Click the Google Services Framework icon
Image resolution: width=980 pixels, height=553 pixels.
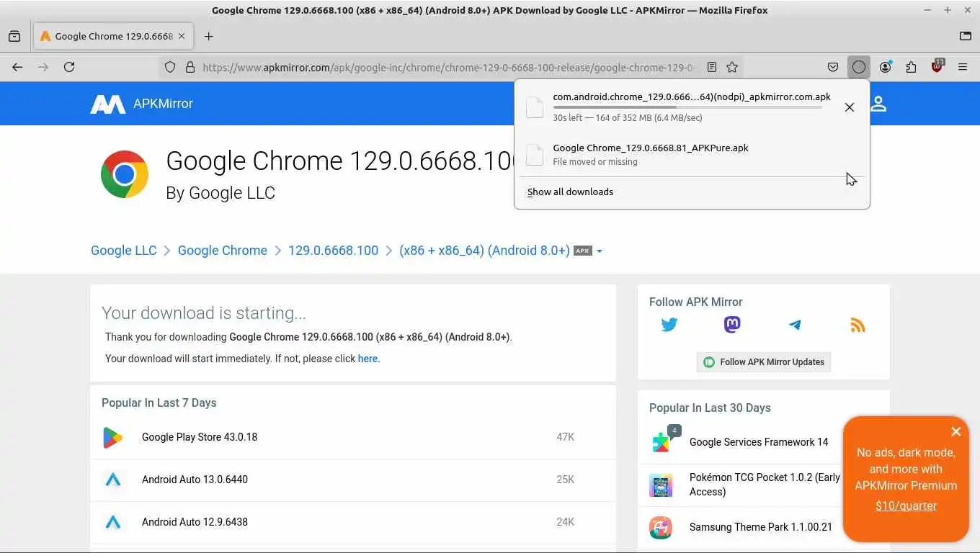click(x=661, y=442)
